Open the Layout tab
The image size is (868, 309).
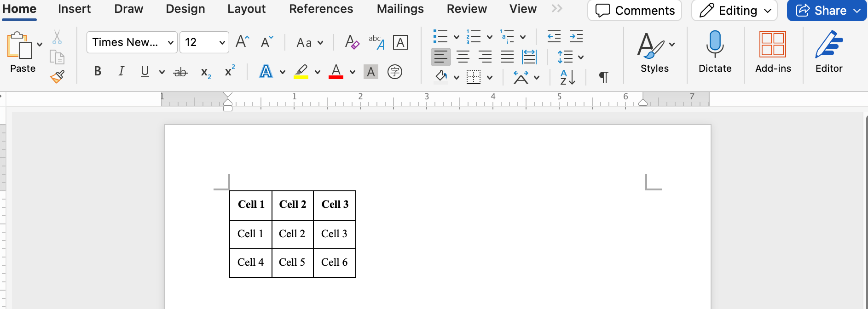247,9
